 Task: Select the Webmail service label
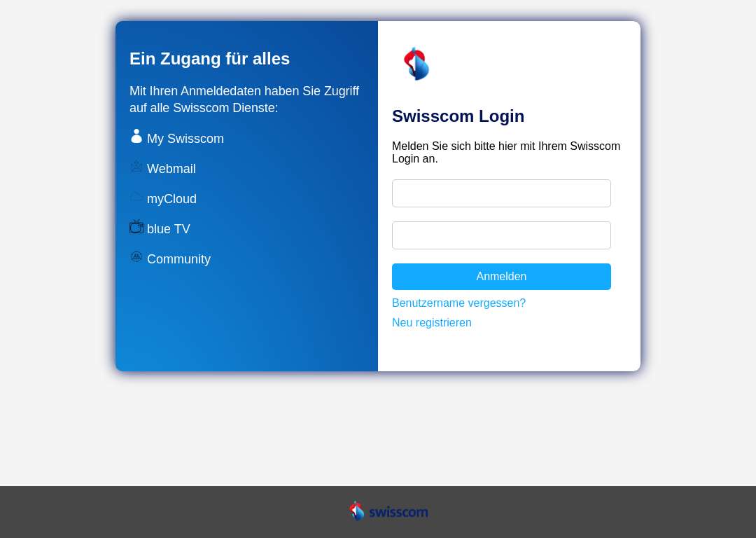(171, 169)
